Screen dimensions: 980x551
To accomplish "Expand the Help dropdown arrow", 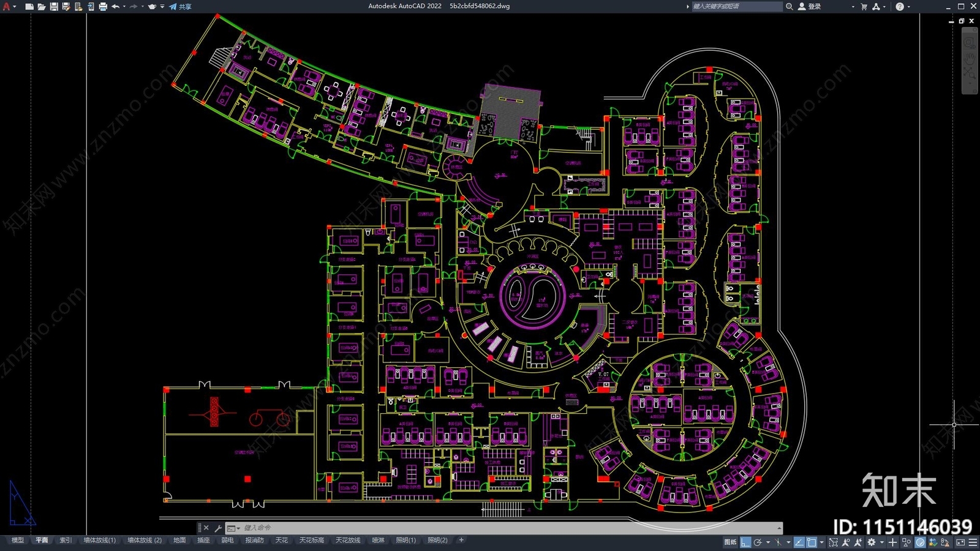I will point(908,6).
